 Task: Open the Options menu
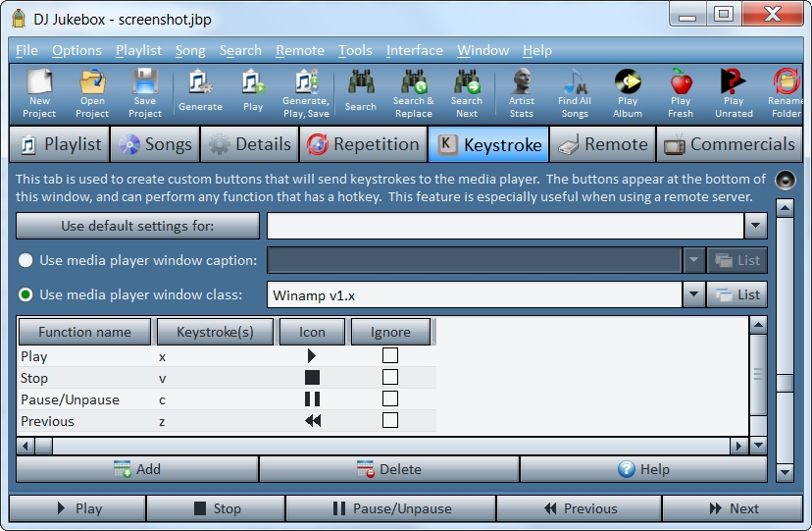pyautogui.click(x=76, y=50)
